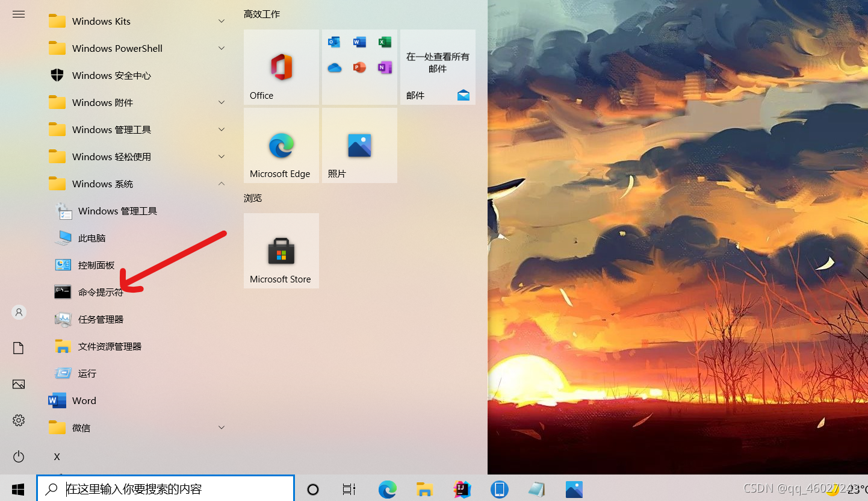Open 控制面板 Control Panel
868x501 pixels.
138,265
